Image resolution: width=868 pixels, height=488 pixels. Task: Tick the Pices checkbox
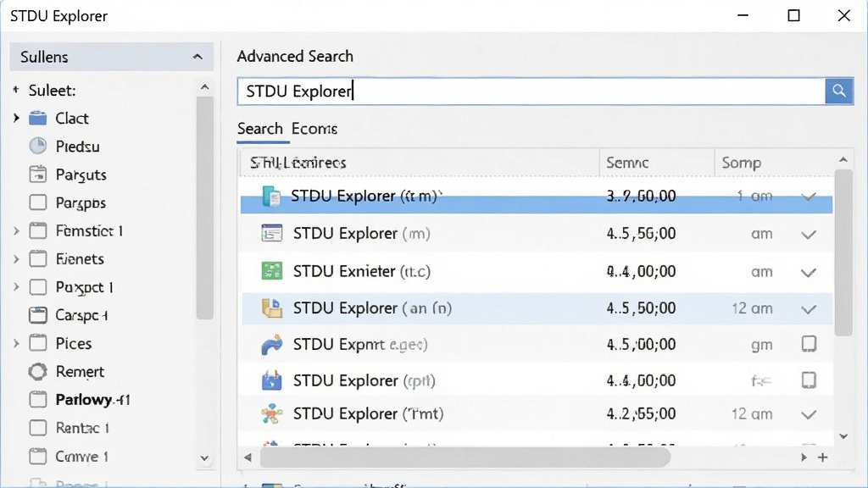(x=37, y=343)
